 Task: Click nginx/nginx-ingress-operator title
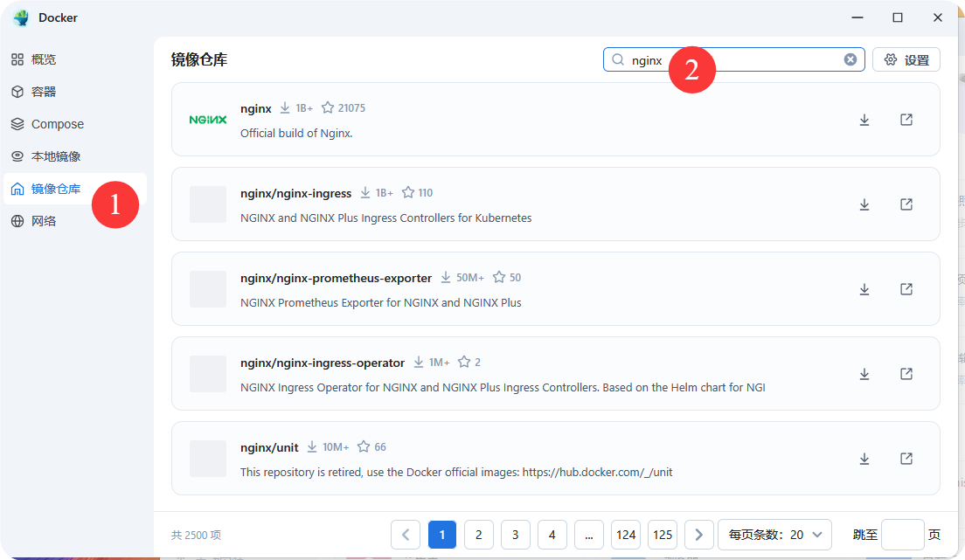click(x=323, y=363)
